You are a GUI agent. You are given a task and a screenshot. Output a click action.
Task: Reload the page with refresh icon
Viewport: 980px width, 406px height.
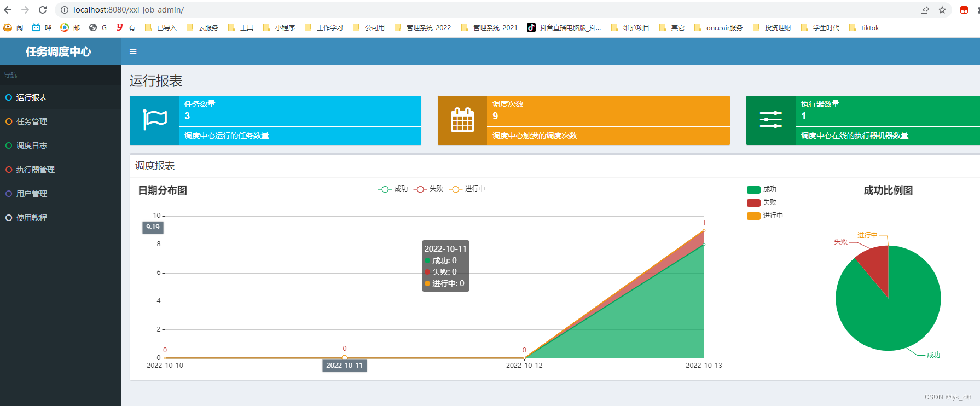(43, 10)
